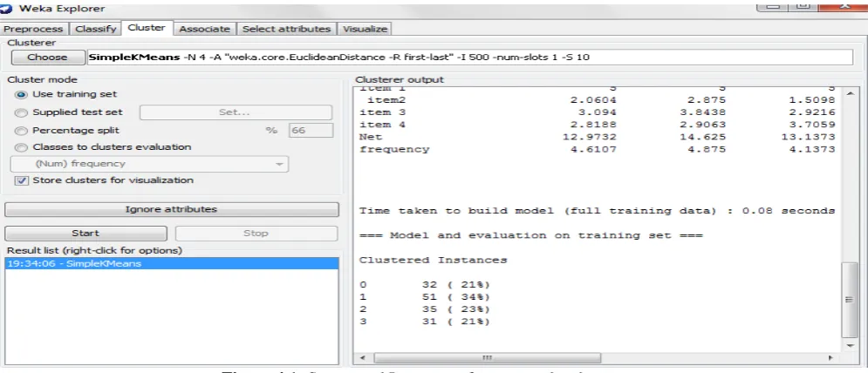Image resolution: width=868 pixels, height=373 pixels.
Task: Go to the Associate tab
Action: (x=204, y=29)
